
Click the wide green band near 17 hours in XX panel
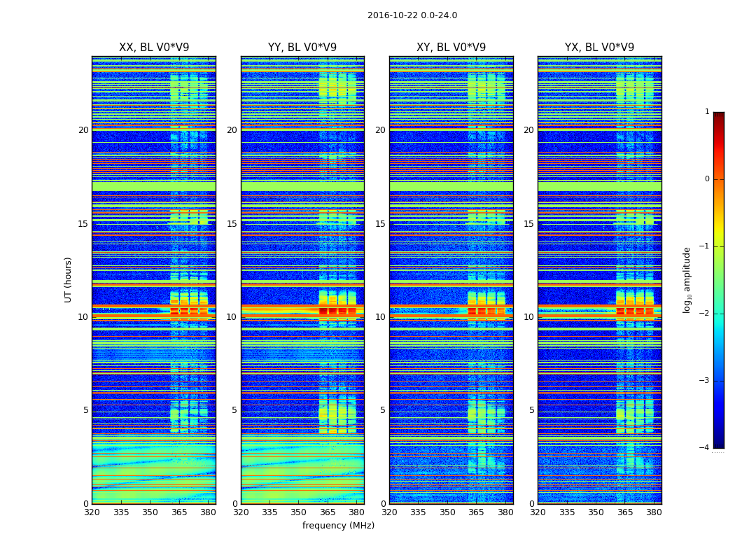tap(154, 186)
